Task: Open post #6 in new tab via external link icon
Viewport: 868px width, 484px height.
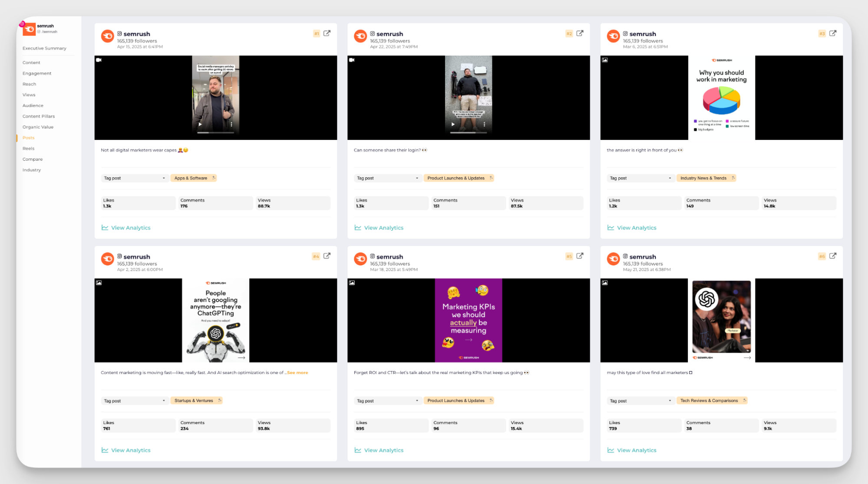Action: click(832, 256)
